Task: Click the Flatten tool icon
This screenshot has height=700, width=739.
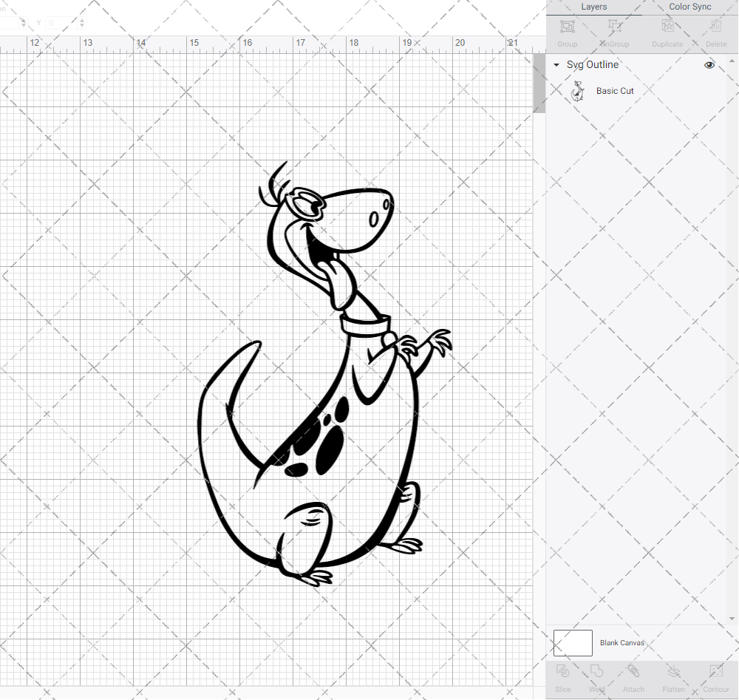Action: click(673, 671)
